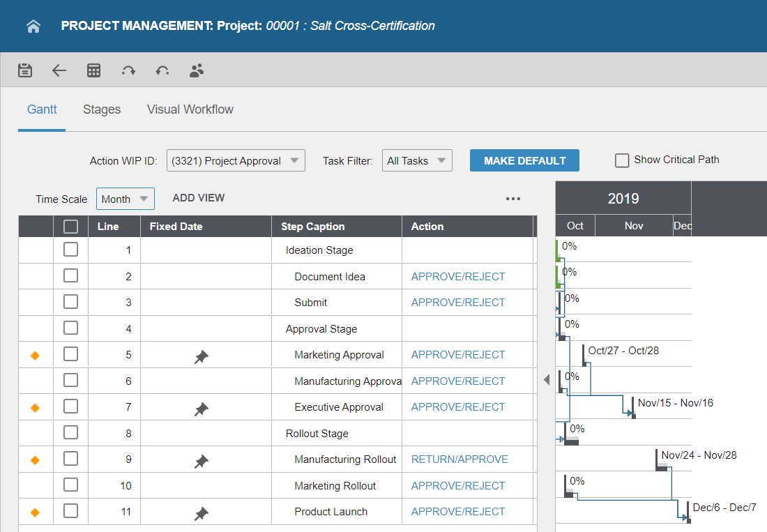
Task: Toggle the select-all checkbox in table header
Action: click(70, 227)
